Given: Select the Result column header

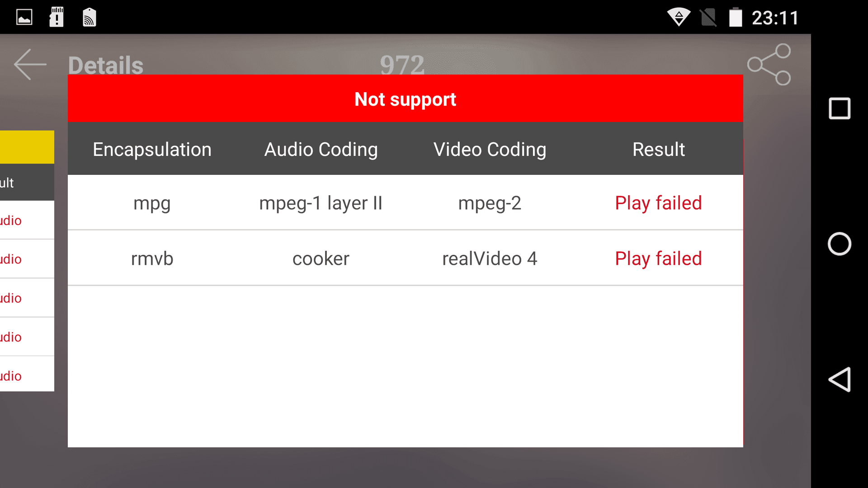Looking at the screenshot, I should pos(659,149).
